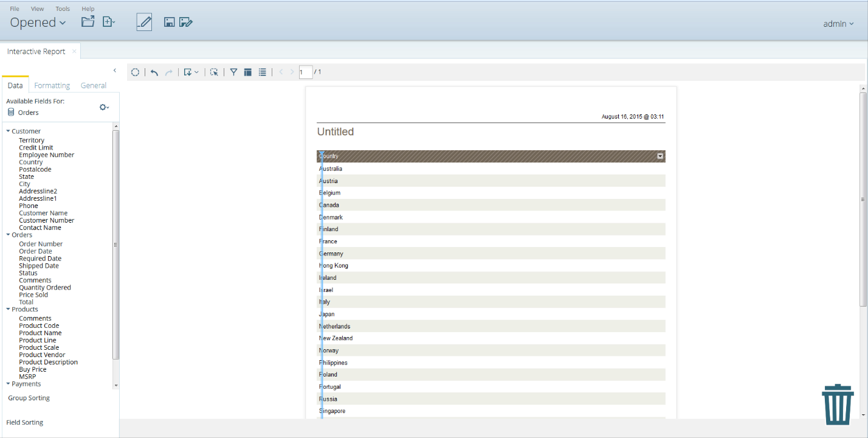This screenshot has width=868, height=438.
Task: Open the Help menu
Action: [x=88, y=9]
